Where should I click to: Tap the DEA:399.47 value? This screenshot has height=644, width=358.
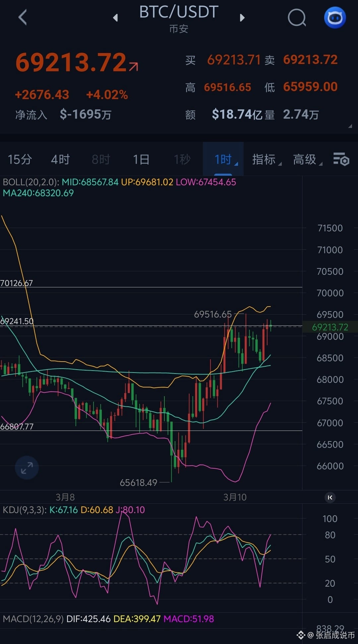(137, 619)
